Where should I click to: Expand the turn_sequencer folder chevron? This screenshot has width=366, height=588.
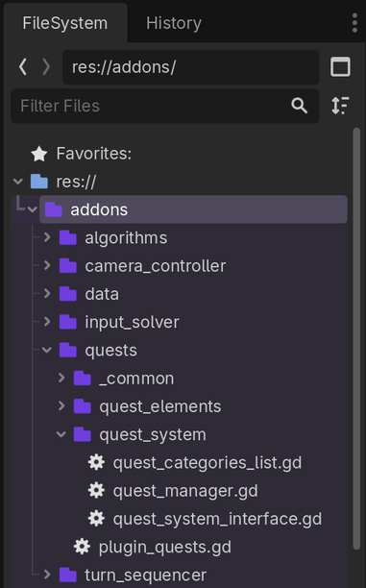[x=47, y=575]
